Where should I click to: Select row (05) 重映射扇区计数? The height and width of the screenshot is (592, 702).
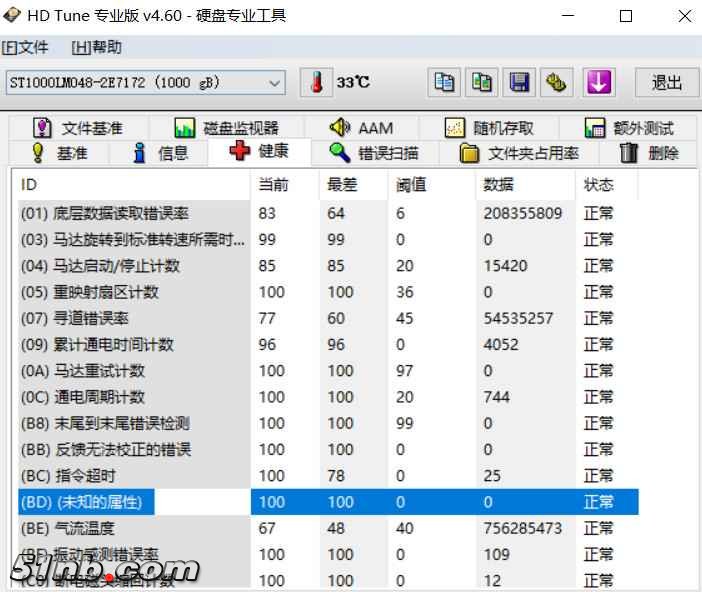click(x=328, y=292)
